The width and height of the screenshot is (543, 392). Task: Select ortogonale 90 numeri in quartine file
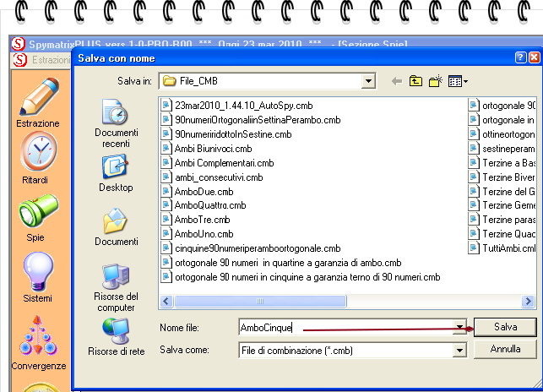click(282, 263)
